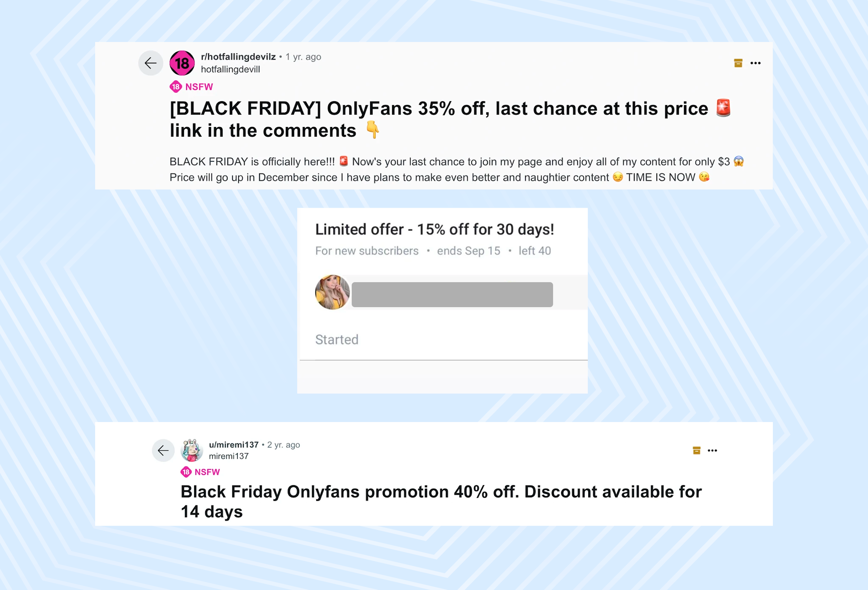Open the miremi137 user avatar

192,450
